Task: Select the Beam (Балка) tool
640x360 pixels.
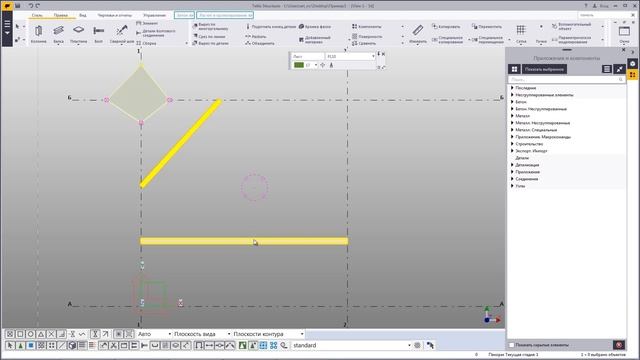Action: coord(58,33)
